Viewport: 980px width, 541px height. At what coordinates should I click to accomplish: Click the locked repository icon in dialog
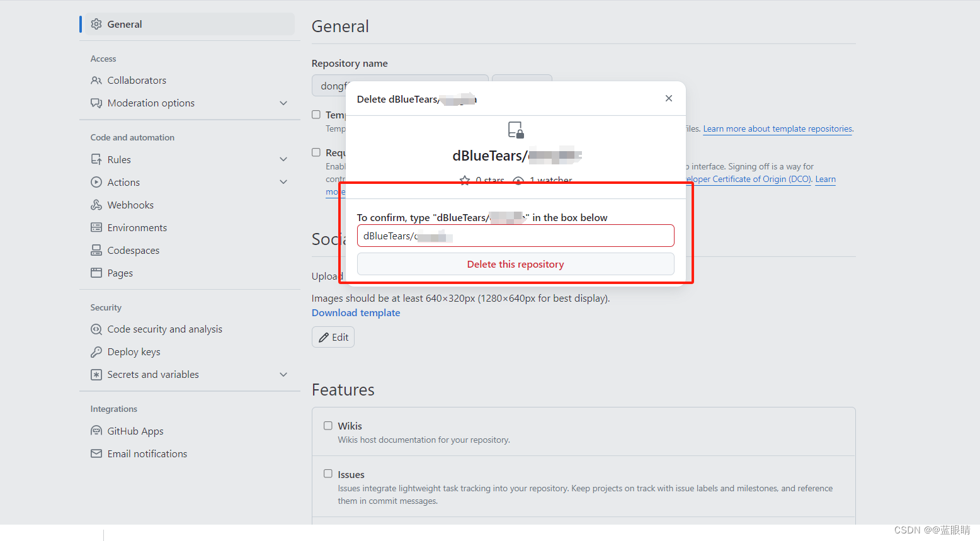click(x=516, y=130)
